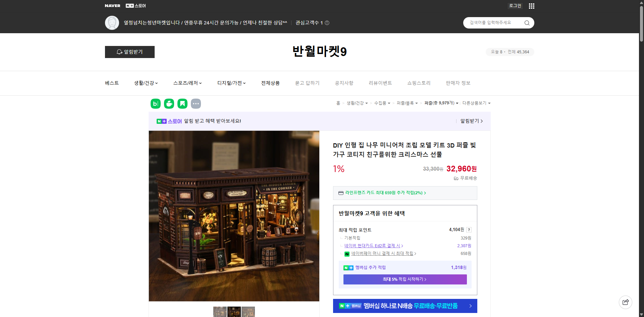
Task: Open the more-options ellipsis icon
Action: [196, 104]
